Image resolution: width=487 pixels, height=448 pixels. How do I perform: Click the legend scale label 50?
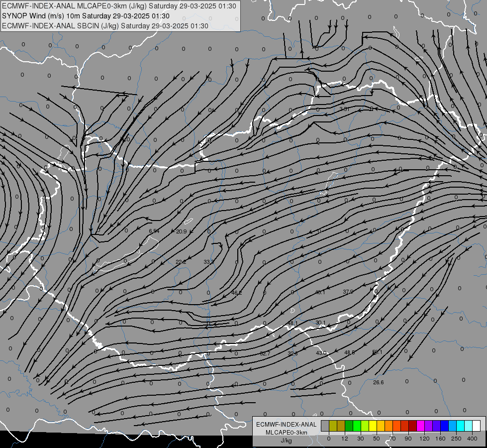[x=377, y=439]
